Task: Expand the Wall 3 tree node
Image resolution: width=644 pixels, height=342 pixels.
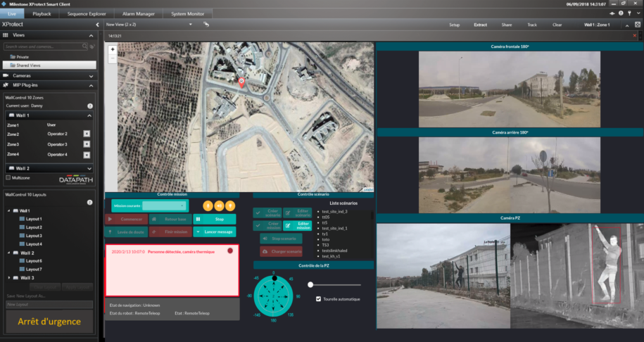Action: 7,278
